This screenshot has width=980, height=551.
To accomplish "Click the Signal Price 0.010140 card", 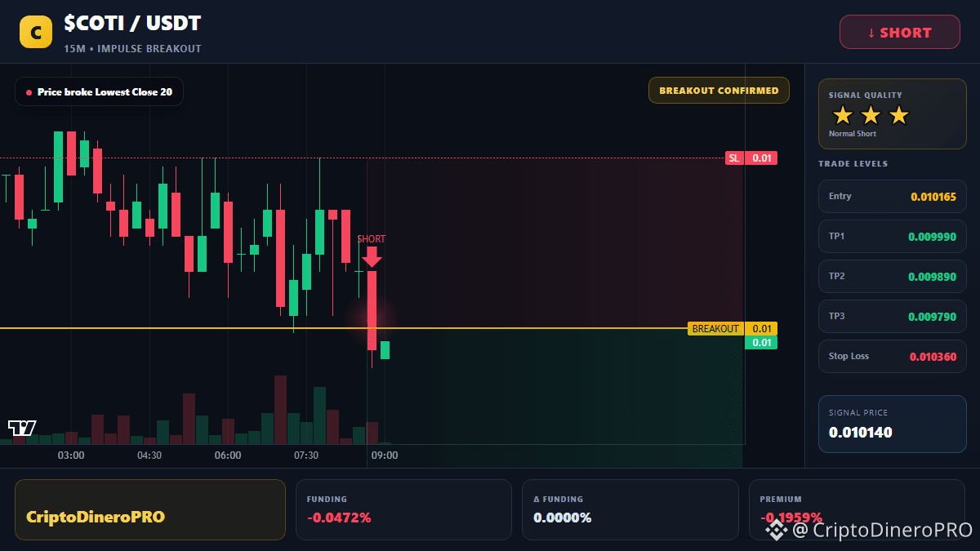I will coord(893,424).
